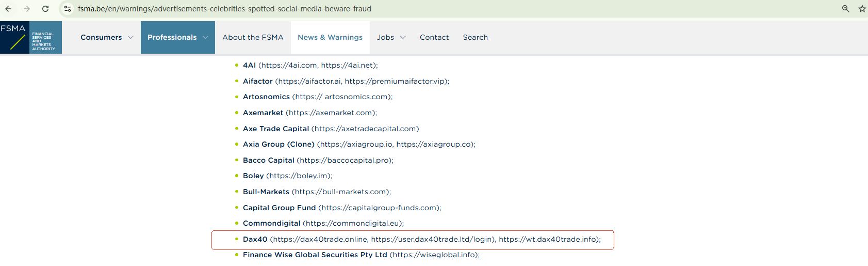Screen dimensions: 868x266
Task: Open the Consumers navigation item
Action: 101,37
